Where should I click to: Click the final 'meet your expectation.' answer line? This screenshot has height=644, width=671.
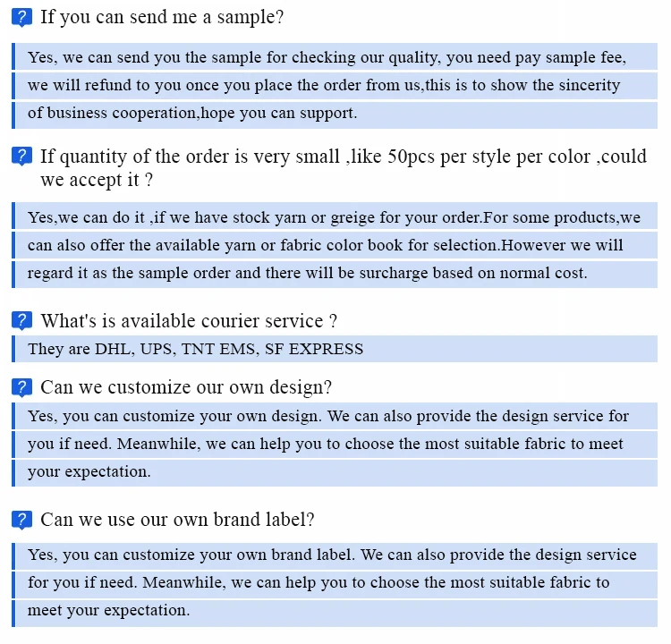[x=109, y=611]
